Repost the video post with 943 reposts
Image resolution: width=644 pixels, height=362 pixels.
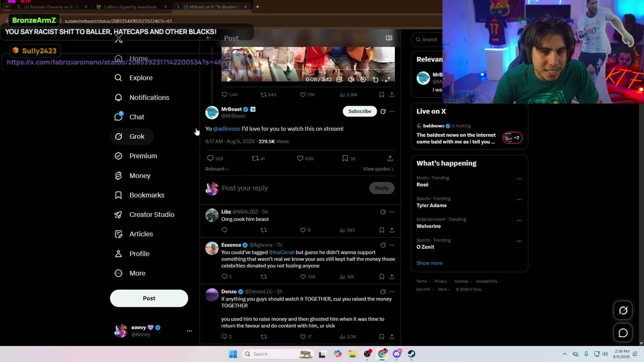point(268,95)
